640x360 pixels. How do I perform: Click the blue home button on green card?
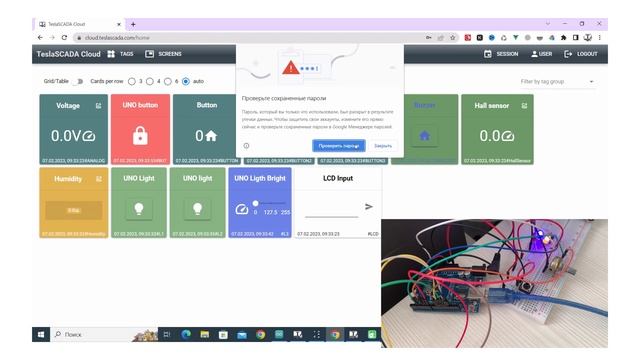(x=424, y=136)
